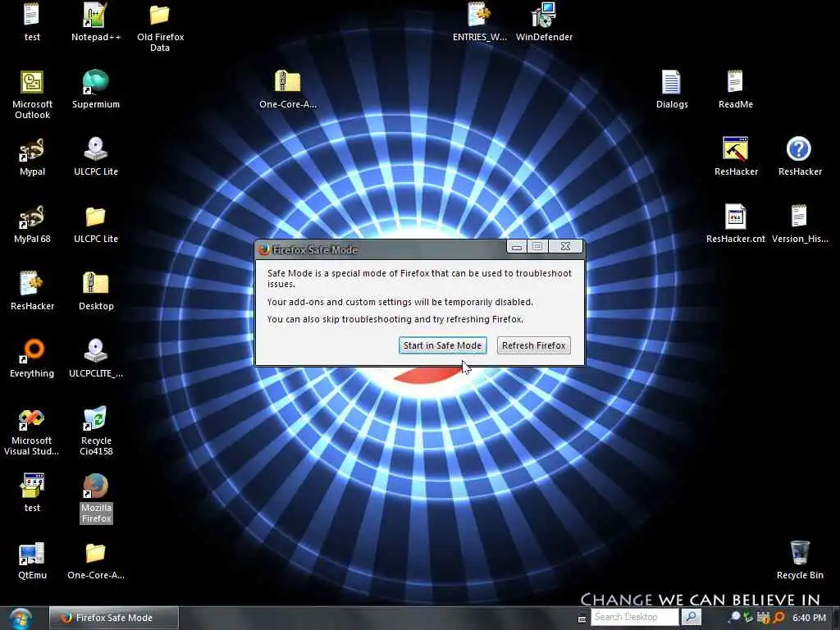840x630 pixels.
Task: Click the Firefox Safe Mode dialog title bar
Action: coord(381,249)
